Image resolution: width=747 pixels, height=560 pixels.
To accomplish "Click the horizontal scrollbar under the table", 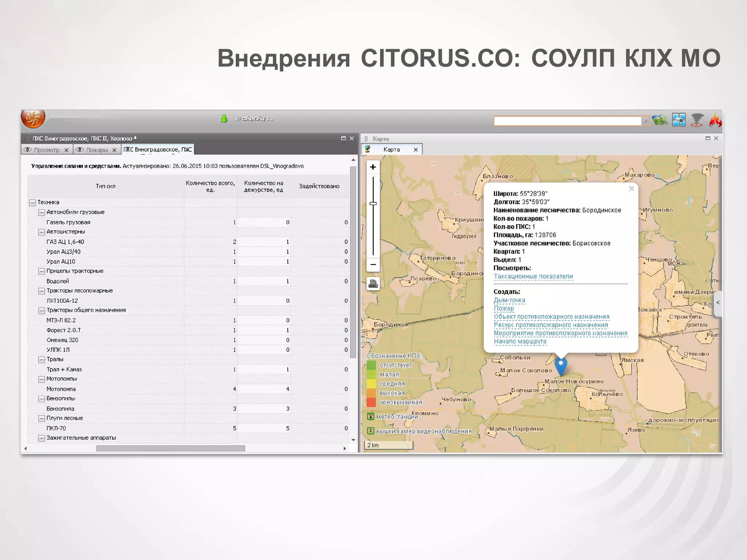I will [x=170, y=448].
